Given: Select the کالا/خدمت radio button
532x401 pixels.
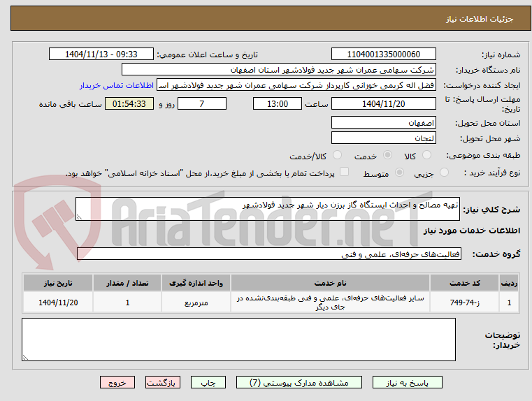Looking at the screenshot, I should [x=337, y=155].
